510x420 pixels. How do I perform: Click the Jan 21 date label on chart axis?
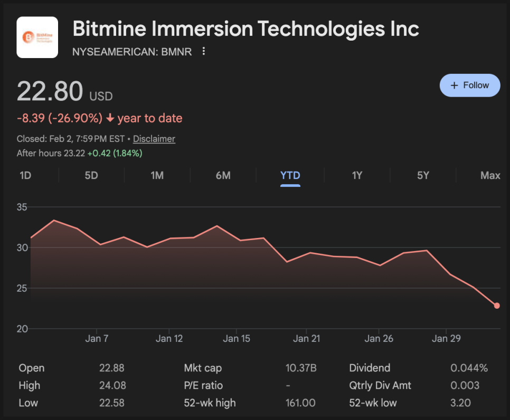[307, 339]
